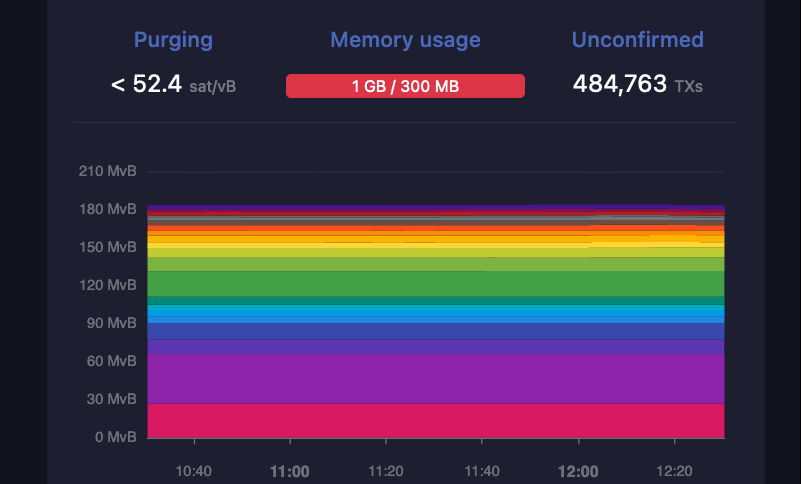Image resolution: width=801 pixels, height=484 pixels.
Task: Click the large purple band in chart
Action: [435, 378]
